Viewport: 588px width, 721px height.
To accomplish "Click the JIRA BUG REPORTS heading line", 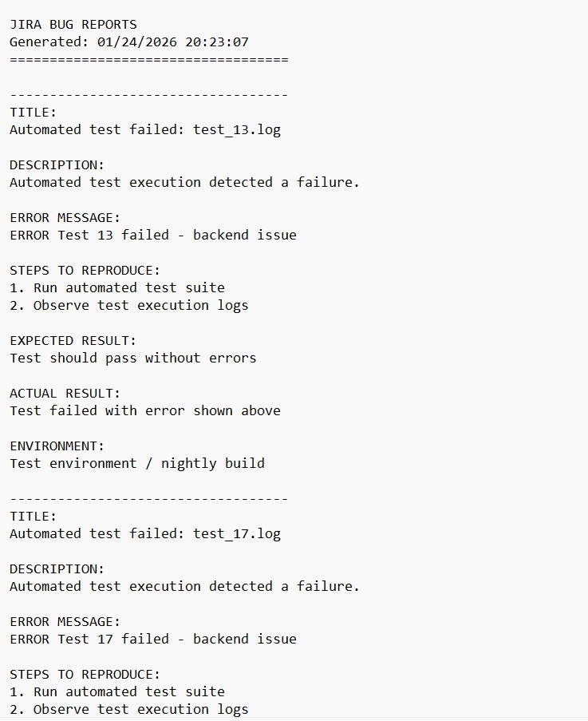I will pyautogui.click(x=73, y=25).
